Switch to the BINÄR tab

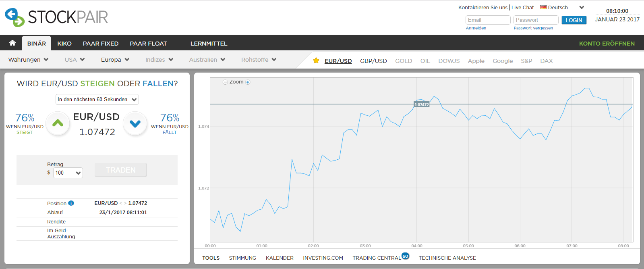37,43
